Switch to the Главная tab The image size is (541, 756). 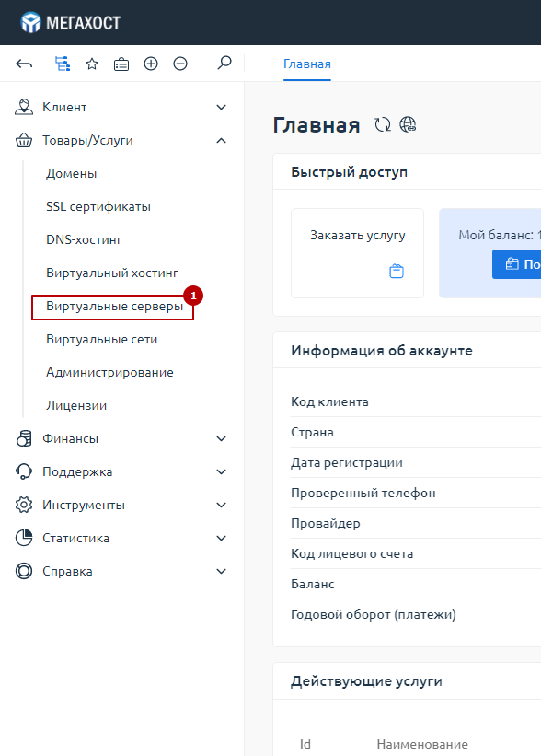pos(307,64)
